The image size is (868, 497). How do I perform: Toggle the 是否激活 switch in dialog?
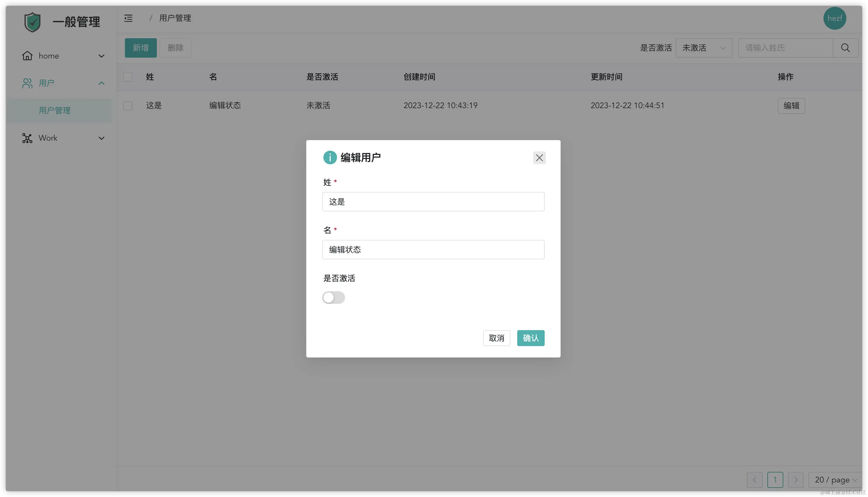coord(333,297)
